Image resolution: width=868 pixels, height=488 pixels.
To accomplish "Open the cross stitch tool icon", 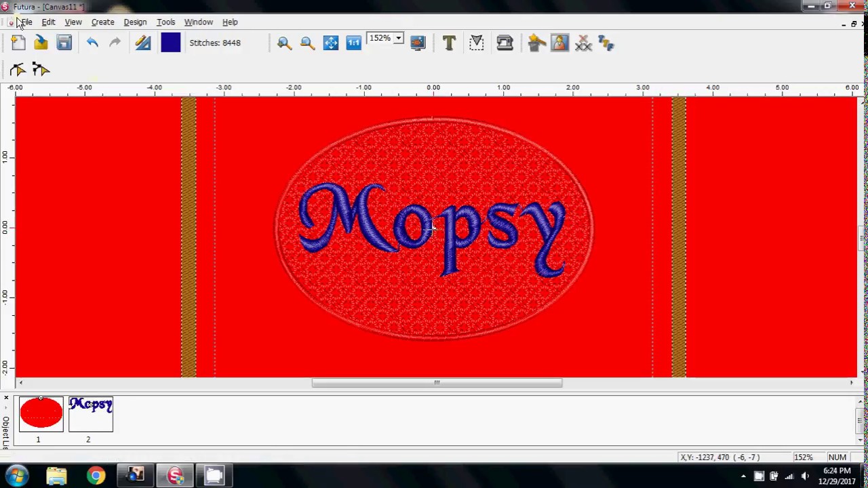I will [583, 43].
